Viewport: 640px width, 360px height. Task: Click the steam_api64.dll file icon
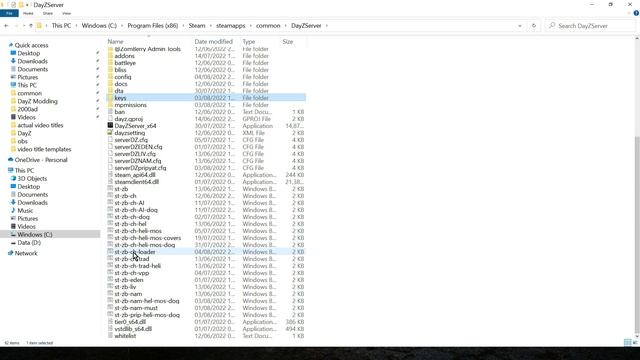[x=110, y=175]
